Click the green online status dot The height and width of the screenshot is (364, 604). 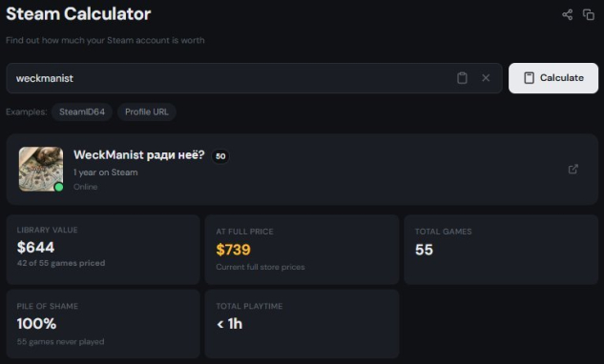click(59, 187)
